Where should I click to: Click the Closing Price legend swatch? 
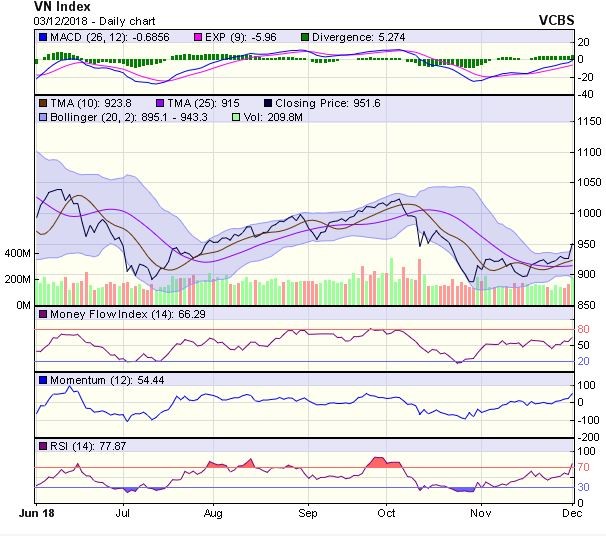[x=270, y=102]
